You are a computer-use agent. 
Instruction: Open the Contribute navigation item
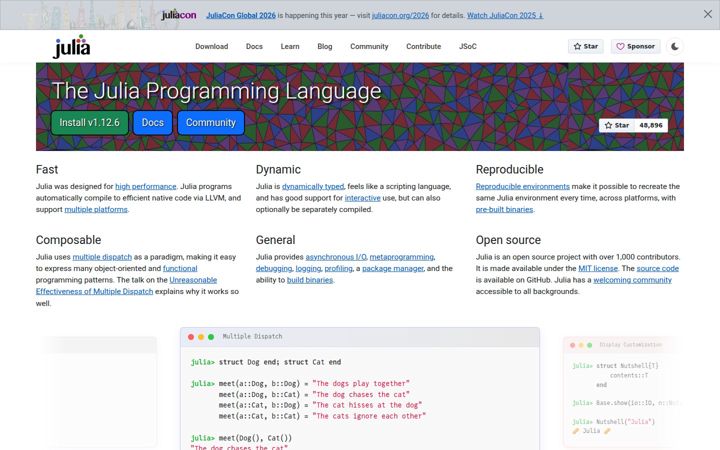tap(423, 46)
